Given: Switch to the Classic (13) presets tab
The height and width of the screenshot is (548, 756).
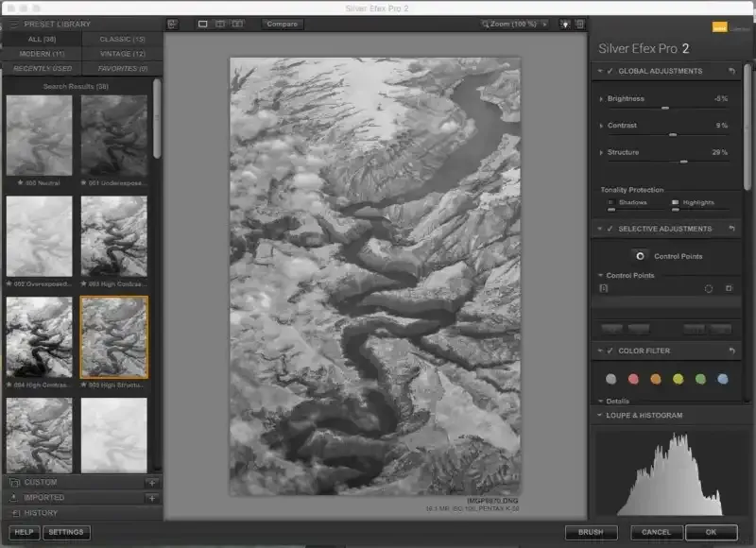Looking at the screenshot, I should tap(121, 39).
